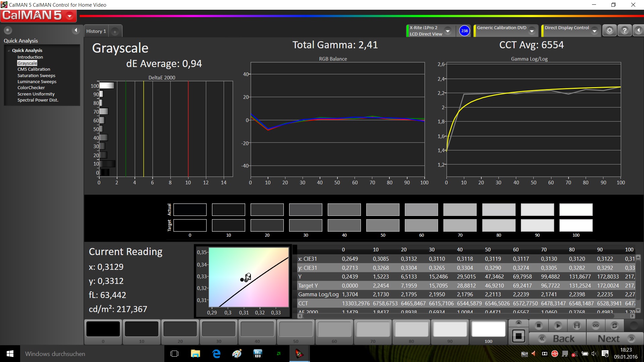Click the refresh loop icon
This screenshot has width=644, height=362.
(614, 325)
